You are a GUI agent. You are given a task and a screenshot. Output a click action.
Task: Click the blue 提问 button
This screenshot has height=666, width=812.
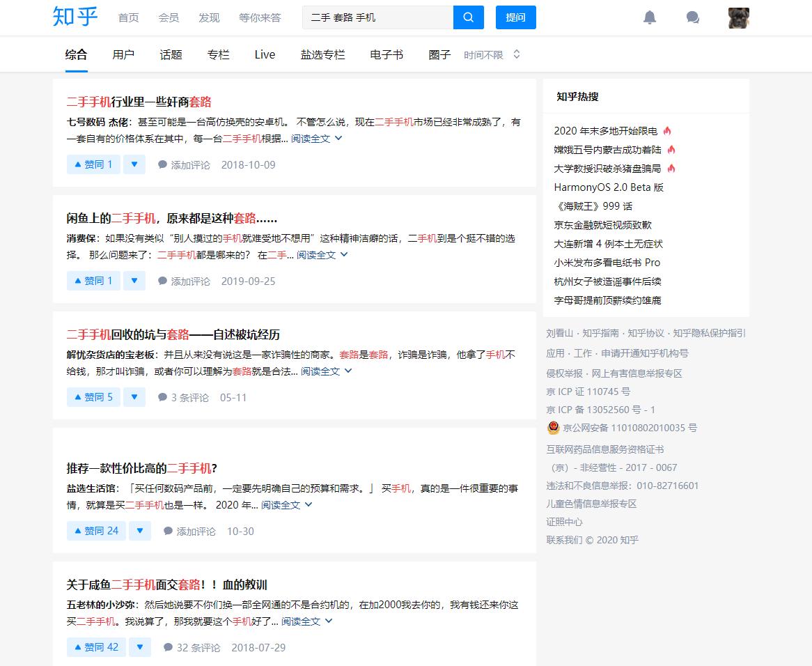tap(515, 17)
